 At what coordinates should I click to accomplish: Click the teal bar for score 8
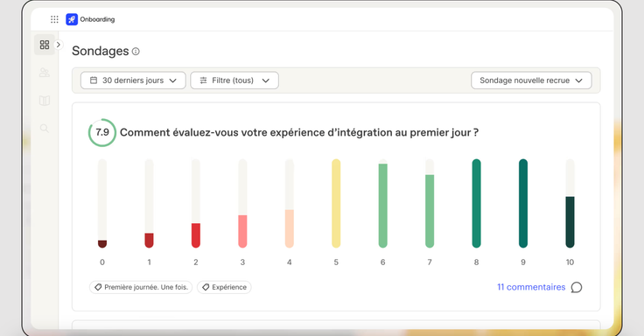[x=476, y=203]
